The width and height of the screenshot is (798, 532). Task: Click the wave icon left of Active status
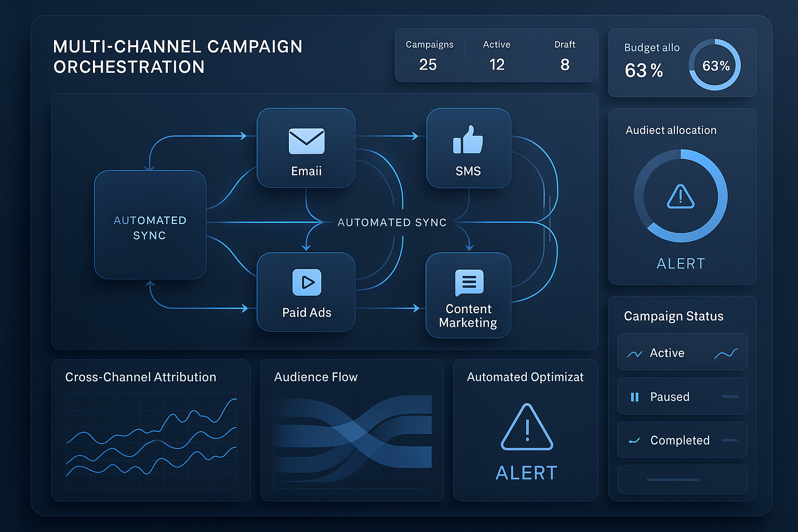coord(634,354)
